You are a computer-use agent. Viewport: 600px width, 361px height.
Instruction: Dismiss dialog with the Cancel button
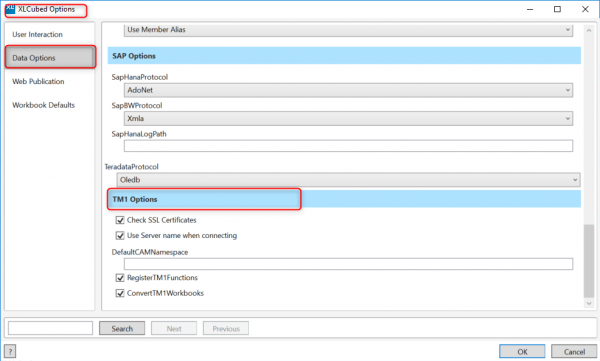coord(574,351)
